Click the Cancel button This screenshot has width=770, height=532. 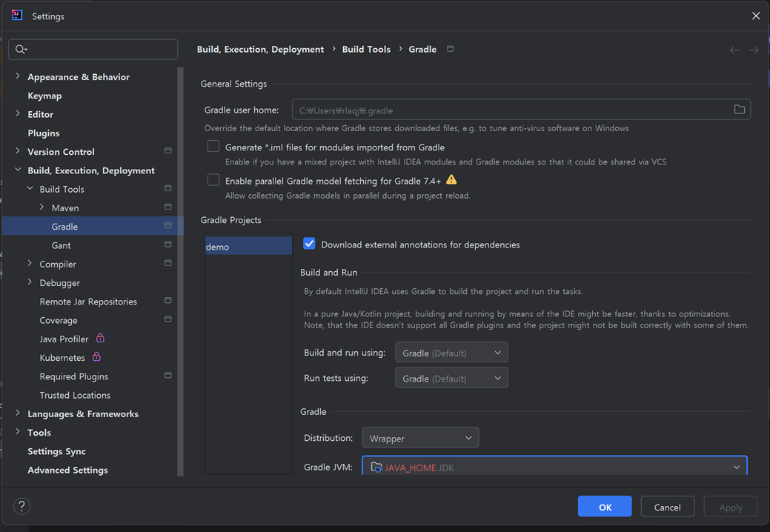click(x=668, y=507)
